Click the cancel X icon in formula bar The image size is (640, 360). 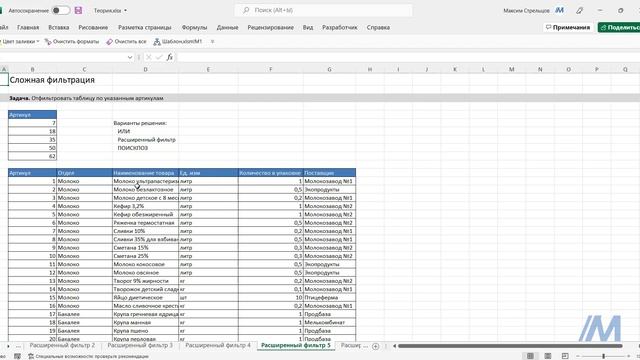click(149, 57)
